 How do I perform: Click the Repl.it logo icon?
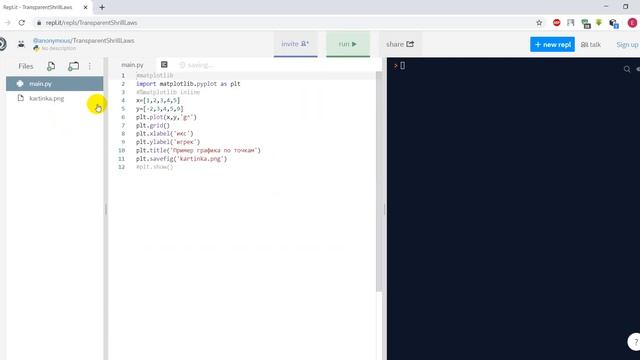pos(2,44)
